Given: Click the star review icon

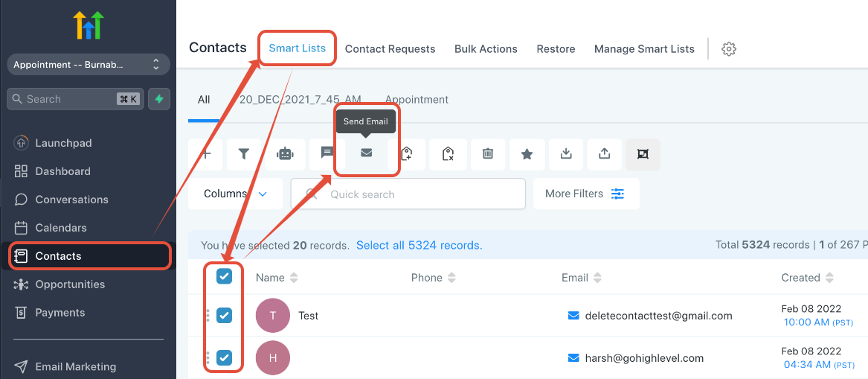Looking at the screenshot, I should pyautogui.click(x=527, y=154).
